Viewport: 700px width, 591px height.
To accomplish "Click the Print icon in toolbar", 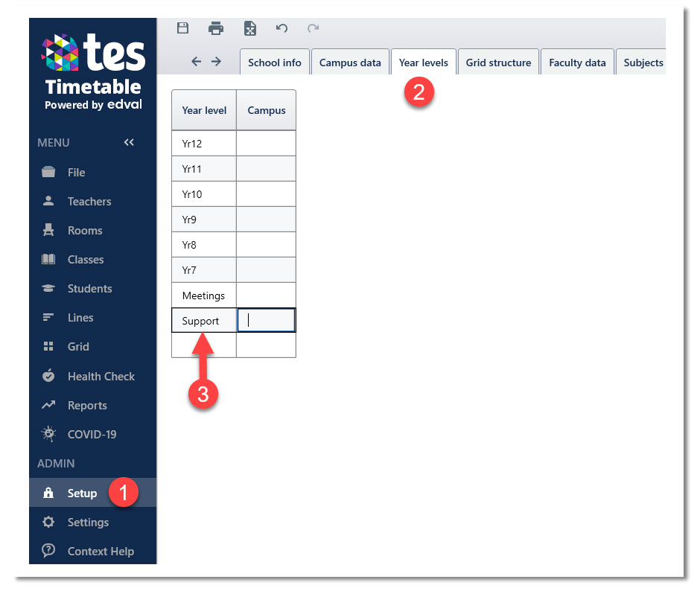I will point(216,28).
